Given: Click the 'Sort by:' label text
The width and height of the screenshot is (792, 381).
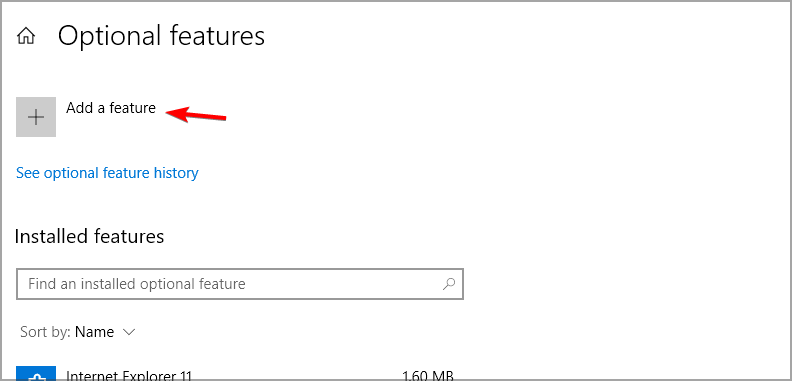Looking at the screenshot, I should click(x=45, y=332).
